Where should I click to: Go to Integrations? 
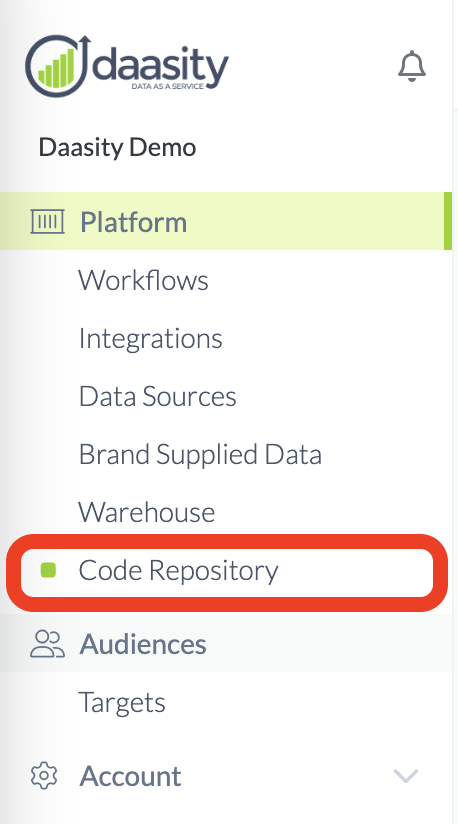click(150, 338)
